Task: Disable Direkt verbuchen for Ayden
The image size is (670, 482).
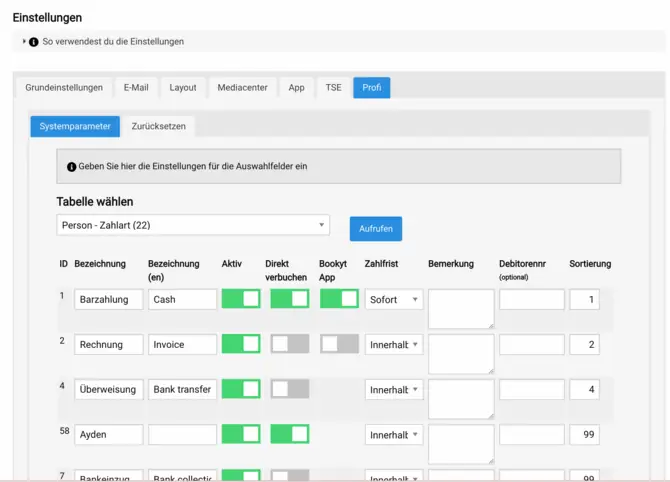Action: click(290, 434)
